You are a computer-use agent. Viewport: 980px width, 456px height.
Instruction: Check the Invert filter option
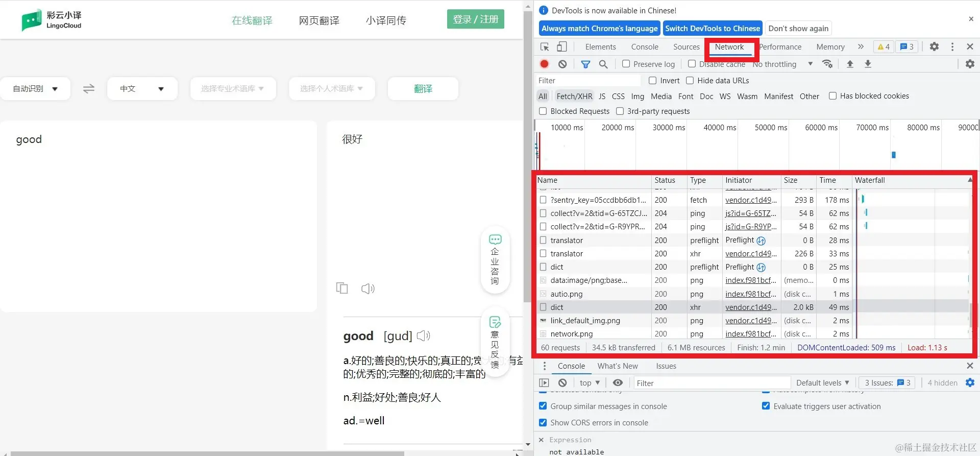652,80
